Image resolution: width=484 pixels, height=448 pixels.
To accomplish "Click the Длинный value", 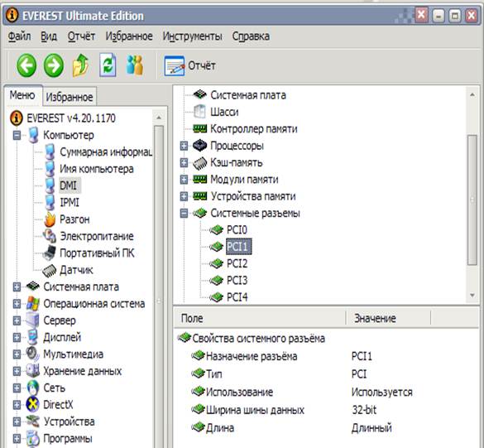I will 371,428.
